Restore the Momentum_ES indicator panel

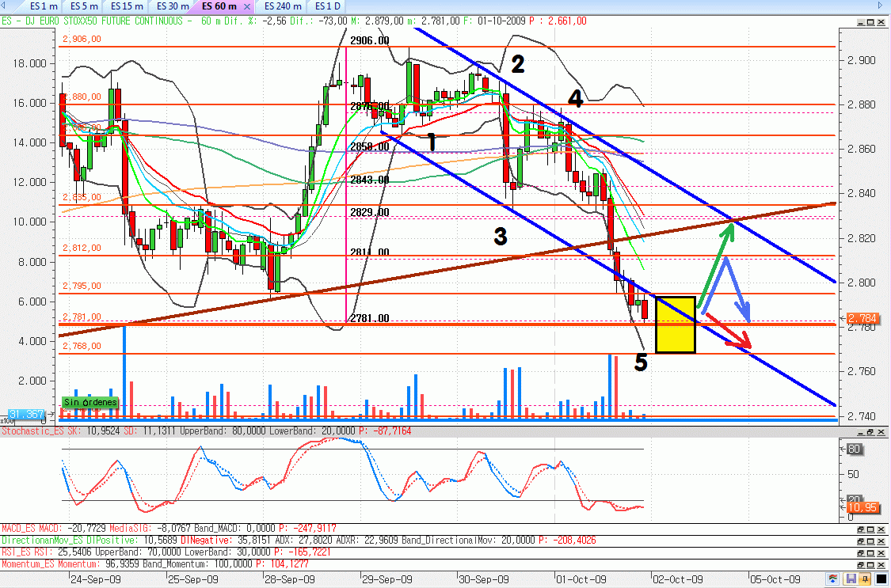tap(861, 565)
